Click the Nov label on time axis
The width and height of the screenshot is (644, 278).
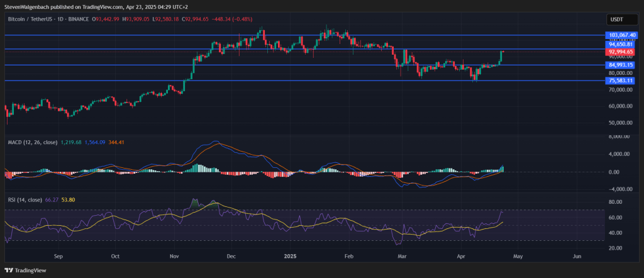175,257
